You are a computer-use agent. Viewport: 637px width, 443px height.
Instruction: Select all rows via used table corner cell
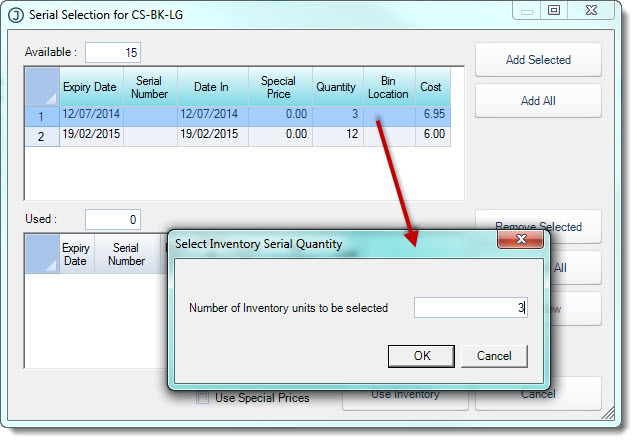click(x=42, y=254)
